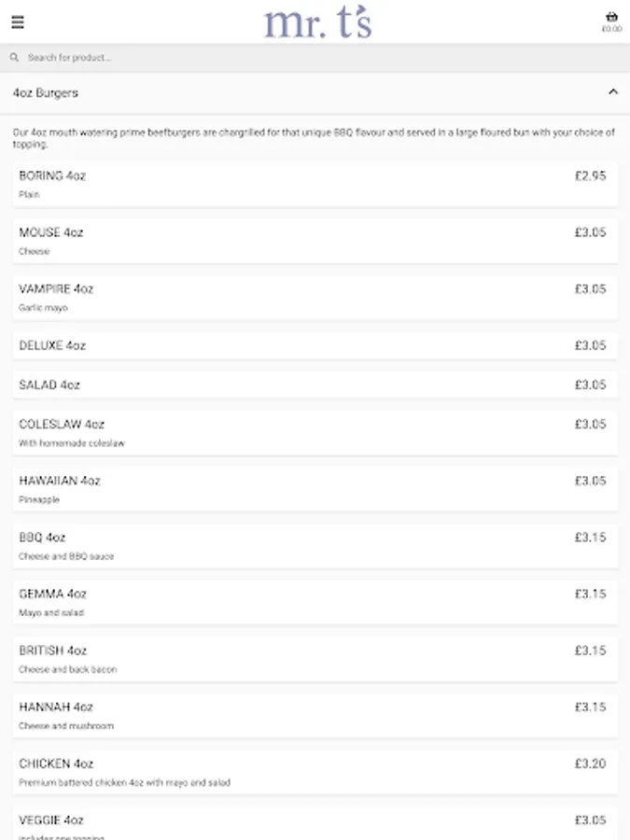Collapse the 4oz Burgers section
Viewport: 630px width, 840px height.
click(x=613, y=92)
